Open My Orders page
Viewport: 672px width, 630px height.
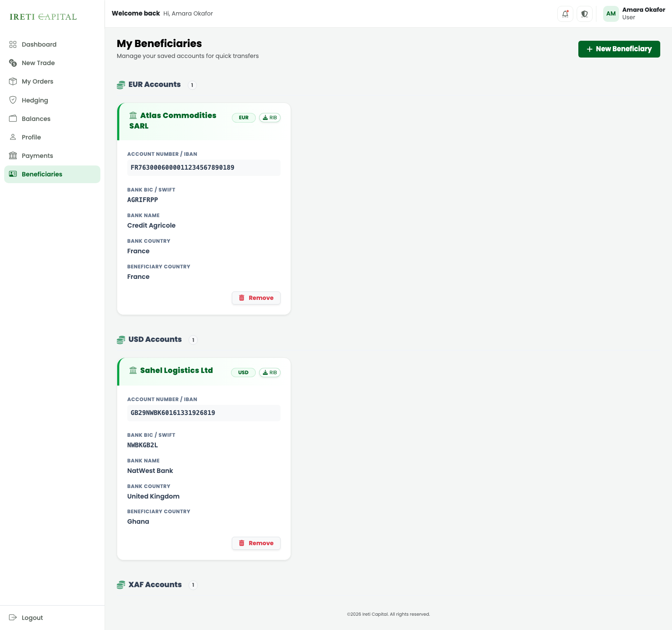[52, 81]
